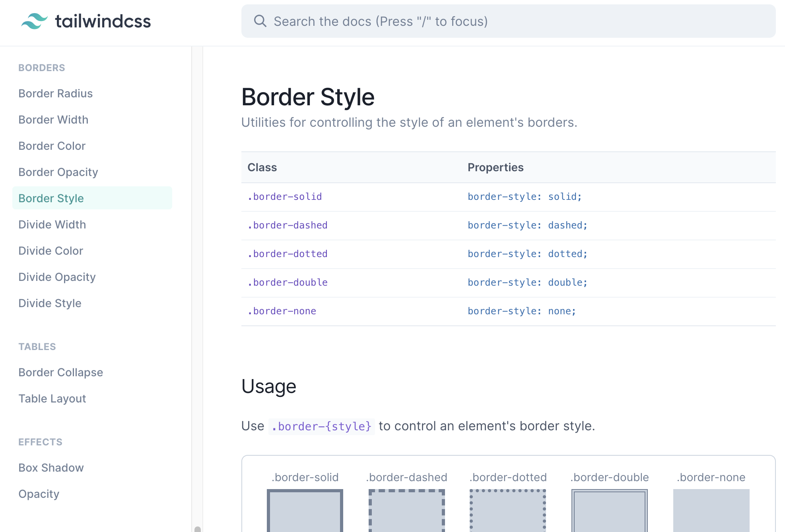This screenshot has height=532, width=785.
Task: Open the .border-double class reference
Action: pyautogui.click(x=287, y=282)
